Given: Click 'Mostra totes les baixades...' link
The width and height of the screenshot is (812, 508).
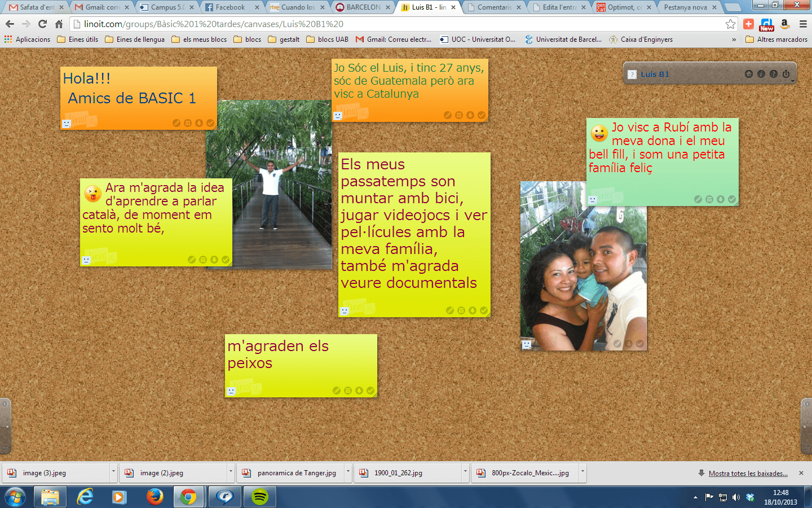Looking at the screenshot, I should (x=748, y=473).
